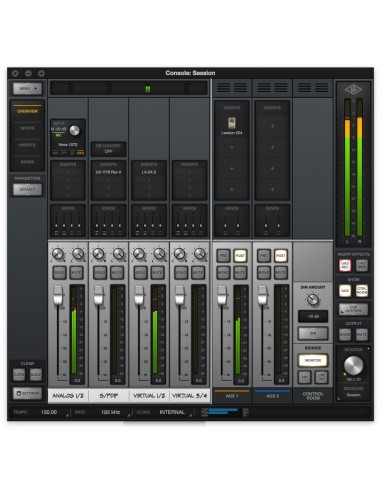Toggle MONO on AUX 1
The width and height of the screenshot is (381, 492).
pos(223,273)
